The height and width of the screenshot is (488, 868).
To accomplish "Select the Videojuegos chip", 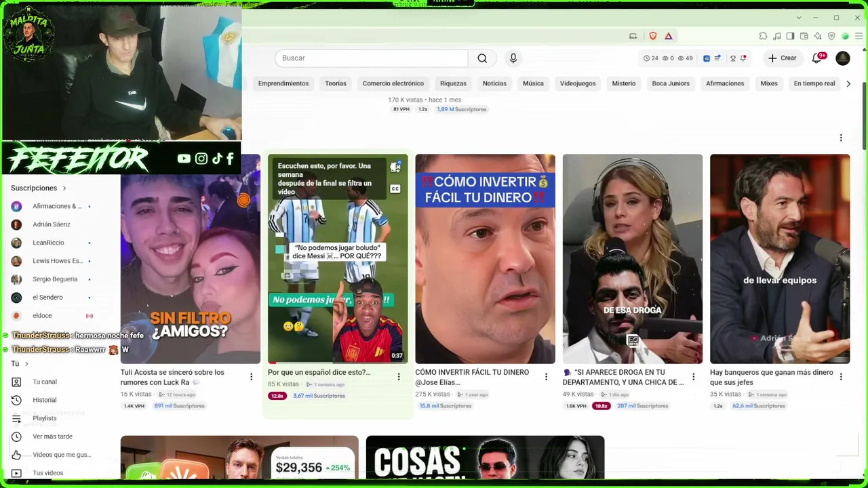I will tap(578, 83).
